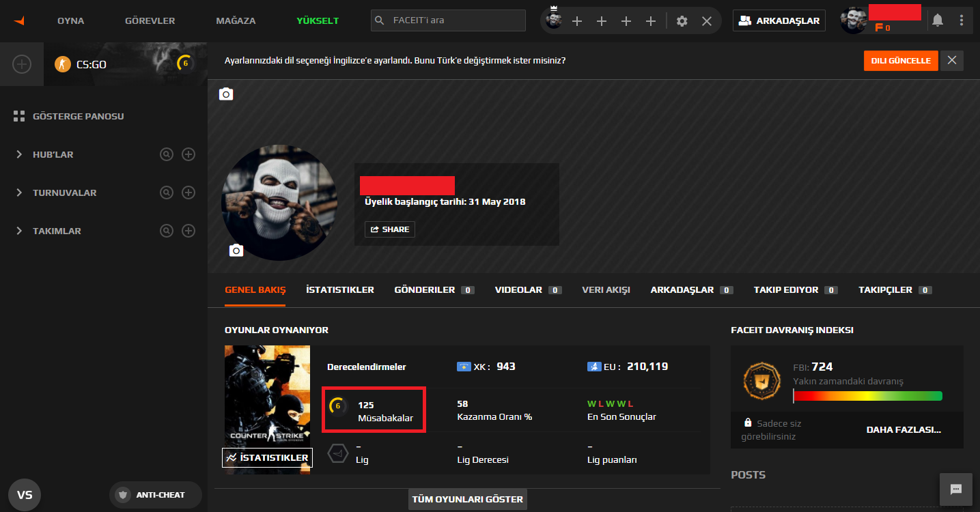Expand the TURNUVALAR section
The height and width of the screenshot is (512, 980).
(x=19, y=193)
